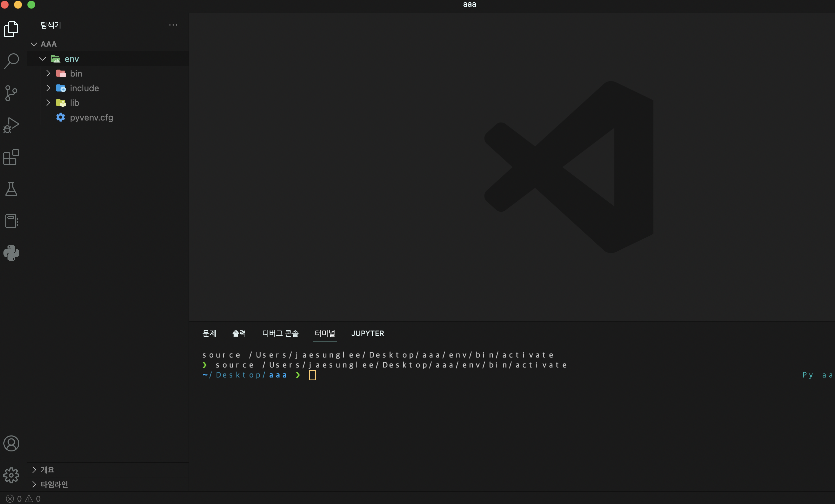This screenshot has height=504, width=835.
Task: Click the AAA workspace title
Action: 49,44
